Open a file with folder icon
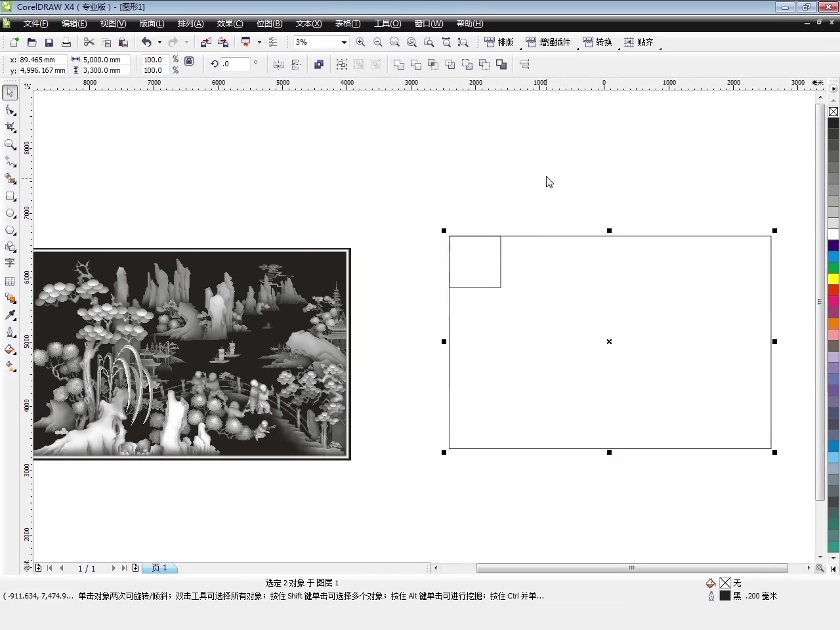 click(31, 42)
